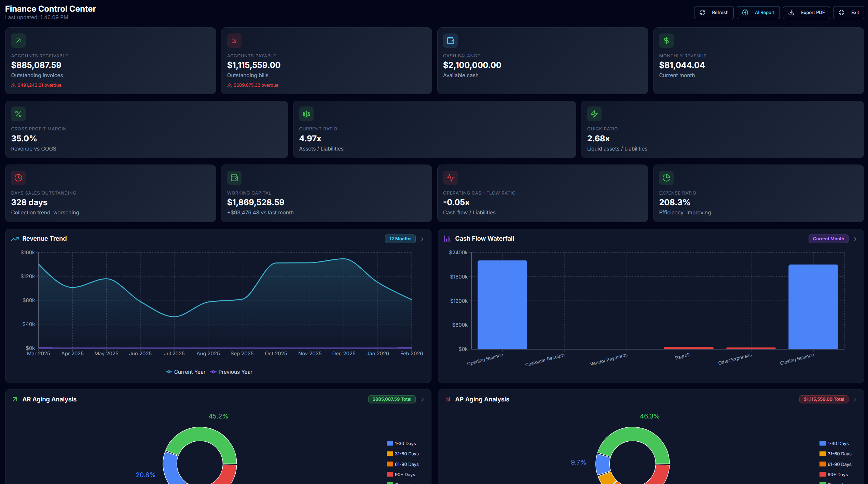Image resolution: width=868 pixels, height=484 pixels.
Task: Click the Quick Ratio lightning icon
Action: coord(594,114)
